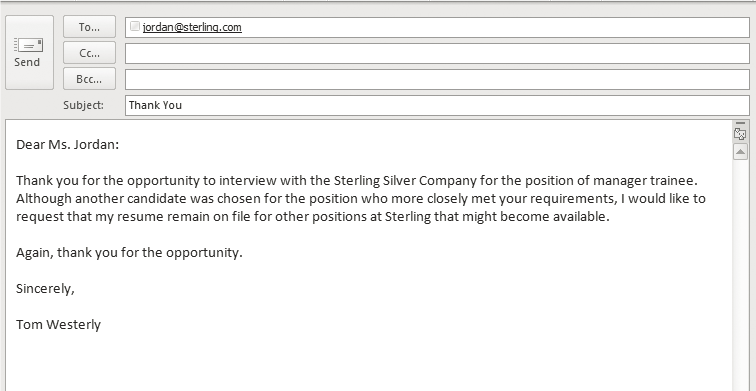Toggle the ruler icon above the scrollbar
The width and height of the screenshot is (756, 391).
740,134
